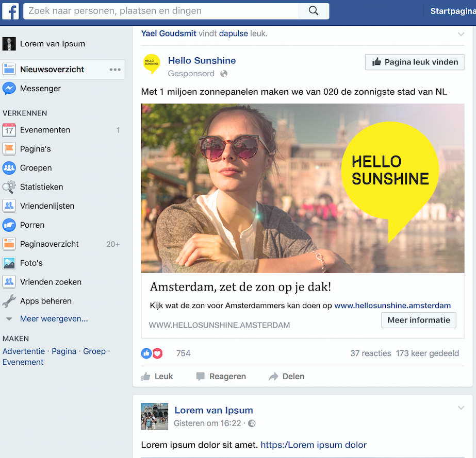
Task: Open the sponsored post options chevron
Action: 461,35
